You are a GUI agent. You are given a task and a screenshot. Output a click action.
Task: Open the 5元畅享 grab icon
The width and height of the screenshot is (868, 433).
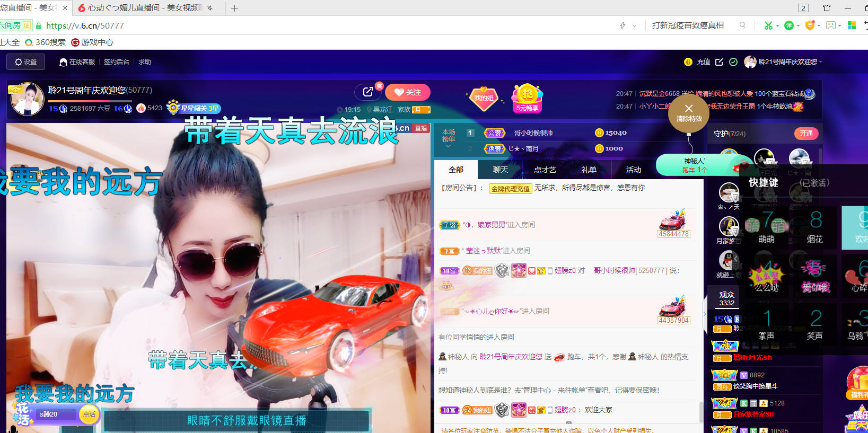(527, 99)
